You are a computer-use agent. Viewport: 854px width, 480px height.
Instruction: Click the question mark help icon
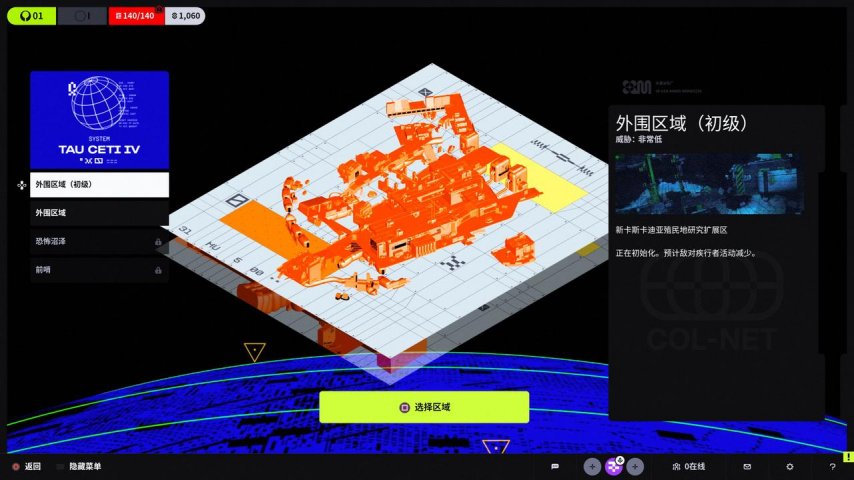pyautogui.click(x=832, y=467)
